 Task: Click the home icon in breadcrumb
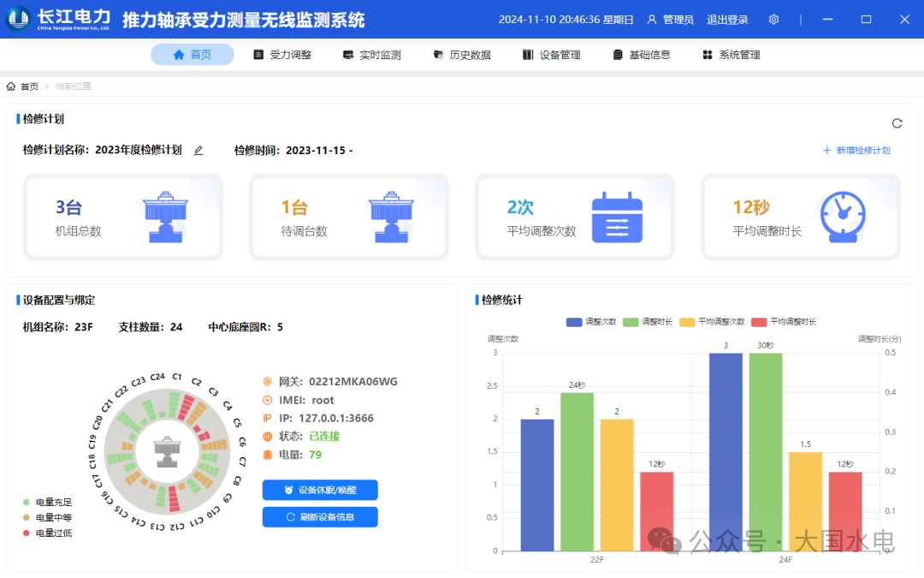pos(11,86)
